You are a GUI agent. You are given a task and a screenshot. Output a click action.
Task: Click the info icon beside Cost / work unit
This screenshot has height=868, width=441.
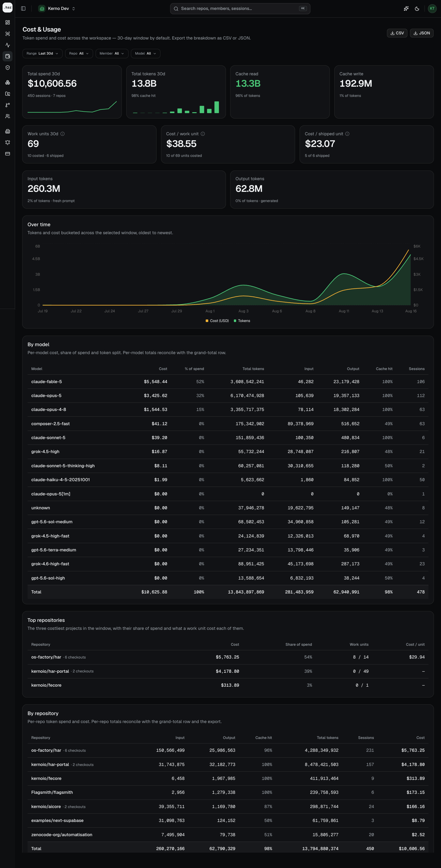203,134
